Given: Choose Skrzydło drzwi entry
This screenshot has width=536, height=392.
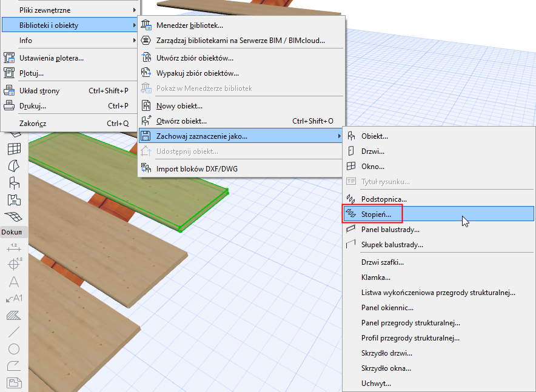Looking at the screenshot, I should 438,353.
